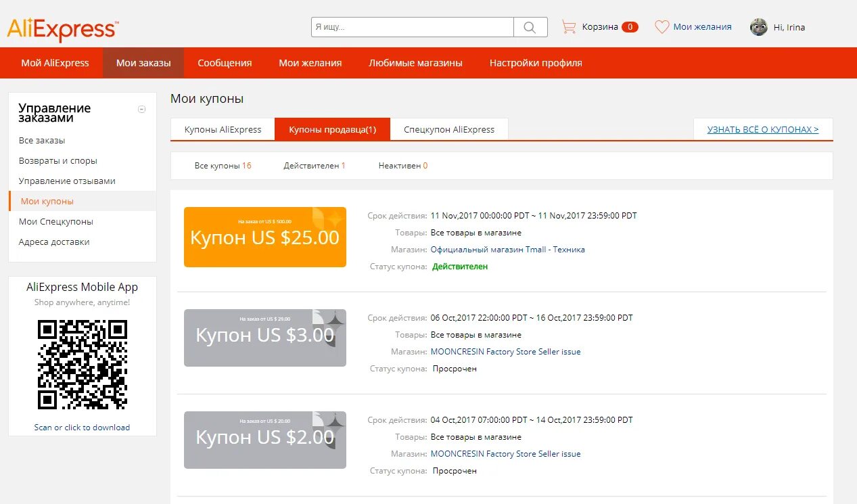Open Настройки профиля nav item
This screenshot has width=857, height=504.
click(x=536, y=63)
